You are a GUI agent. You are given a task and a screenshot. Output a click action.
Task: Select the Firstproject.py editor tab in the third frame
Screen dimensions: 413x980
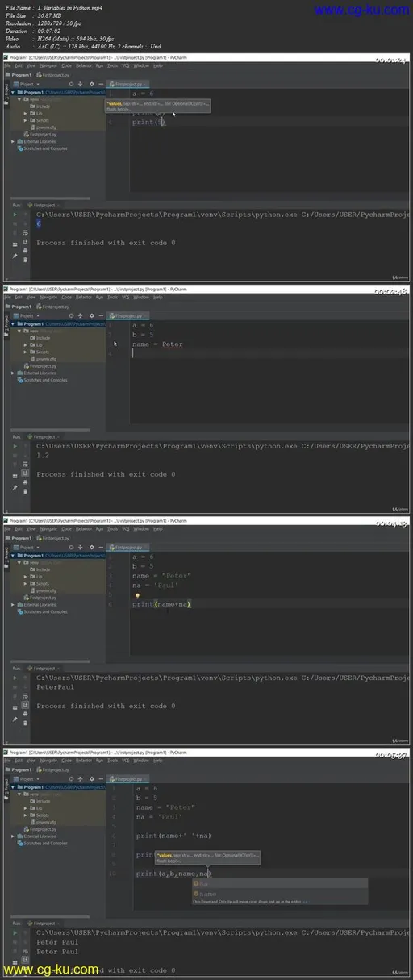(x=129, y=548)
